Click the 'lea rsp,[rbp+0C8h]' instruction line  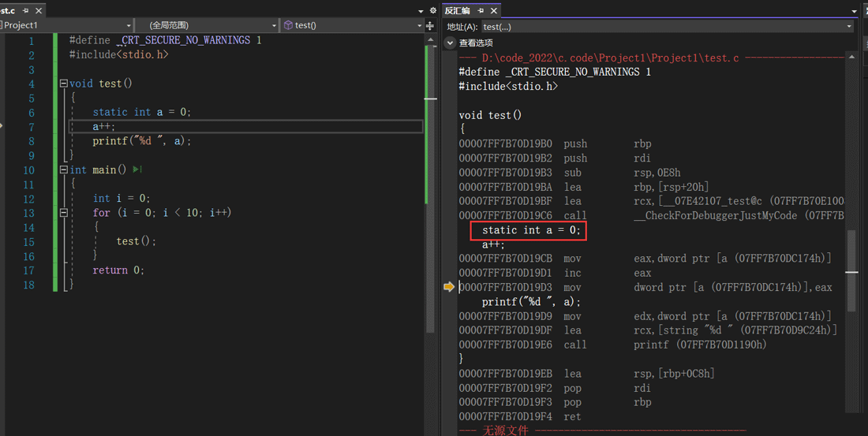click(587, 374)
